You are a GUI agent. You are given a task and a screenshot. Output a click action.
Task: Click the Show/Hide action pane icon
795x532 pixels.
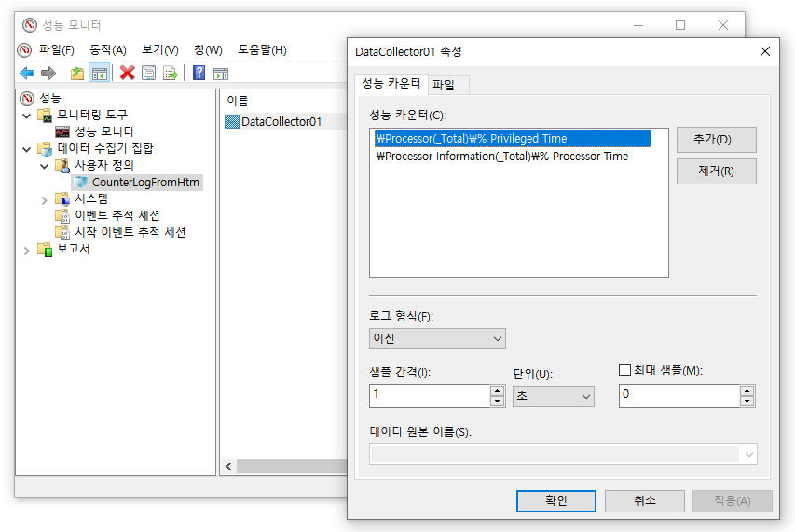click(x=221, y=74)
